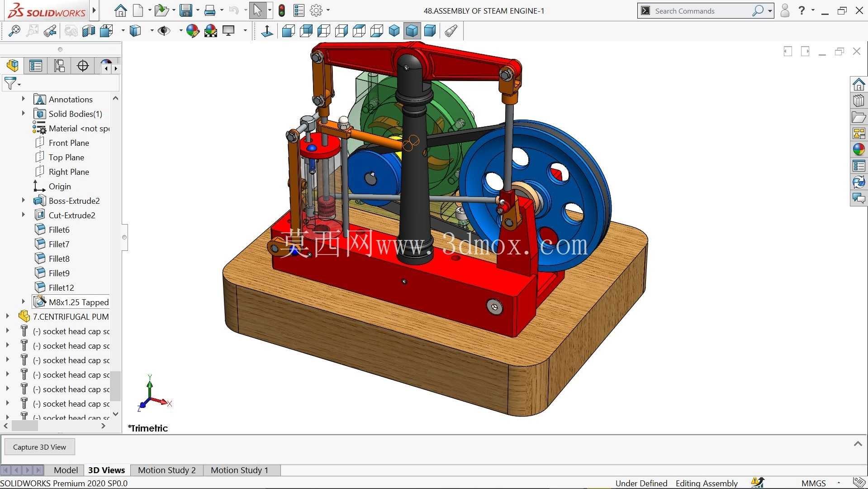Image resolution: width=868 pixels, height=489 pixels.
Task: Expand the Solid Bodies(1) node
Action: [24, 113]
